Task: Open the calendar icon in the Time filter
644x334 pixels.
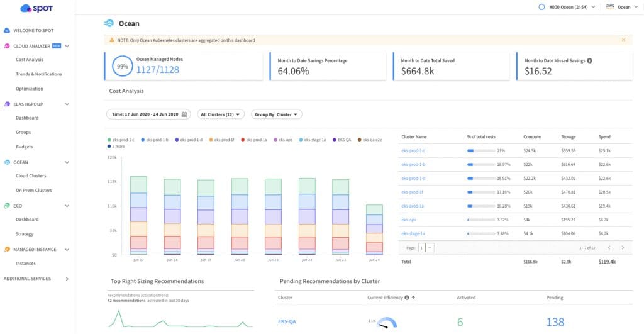Action: 184,114
